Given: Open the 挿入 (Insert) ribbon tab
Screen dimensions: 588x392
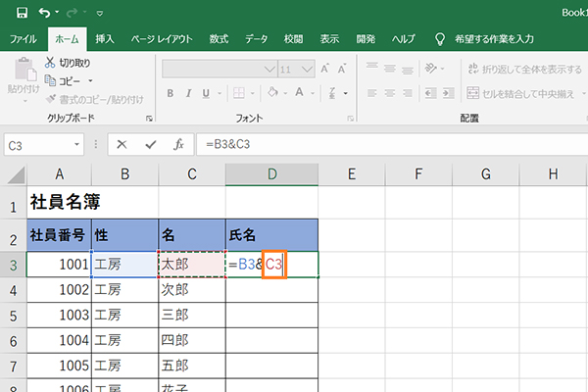Looking at the screenshot, I should (105, 39).
